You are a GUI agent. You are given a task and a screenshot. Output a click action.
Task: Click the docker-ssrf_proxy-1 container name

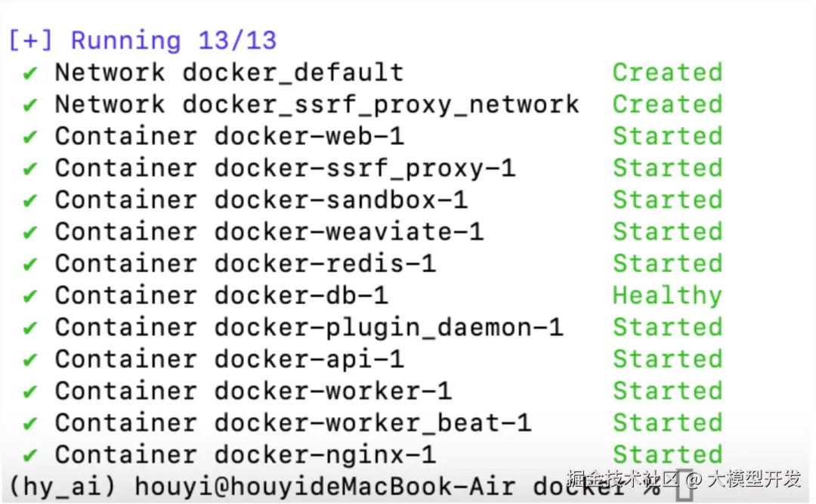(364, 169)
